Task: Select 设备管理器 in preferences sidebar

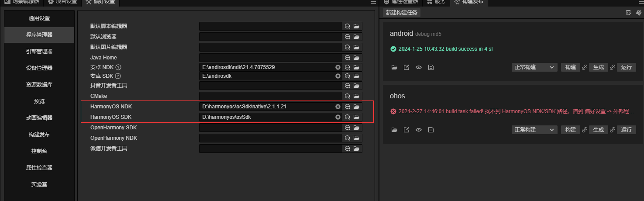Action: pos(39,68)
